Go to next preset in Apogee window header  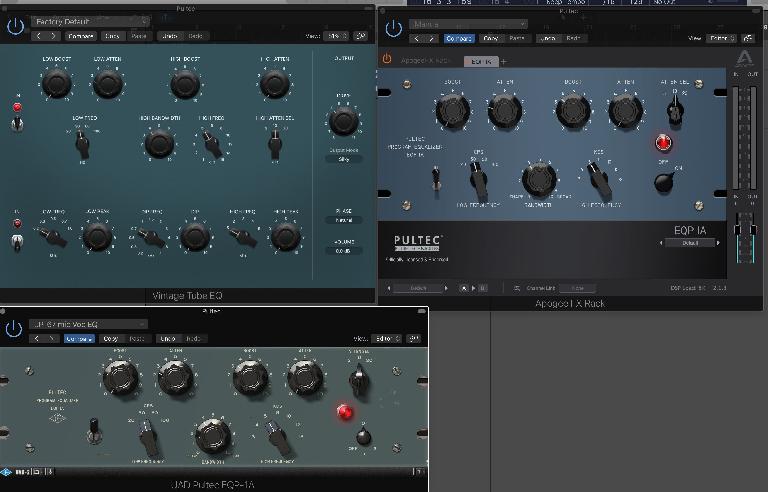point(432,38)
